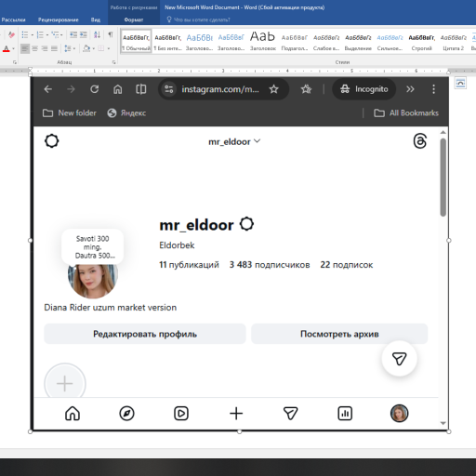Apply multilevel list formatting
This screenshot has height=476, width=476.
point(55,34)
